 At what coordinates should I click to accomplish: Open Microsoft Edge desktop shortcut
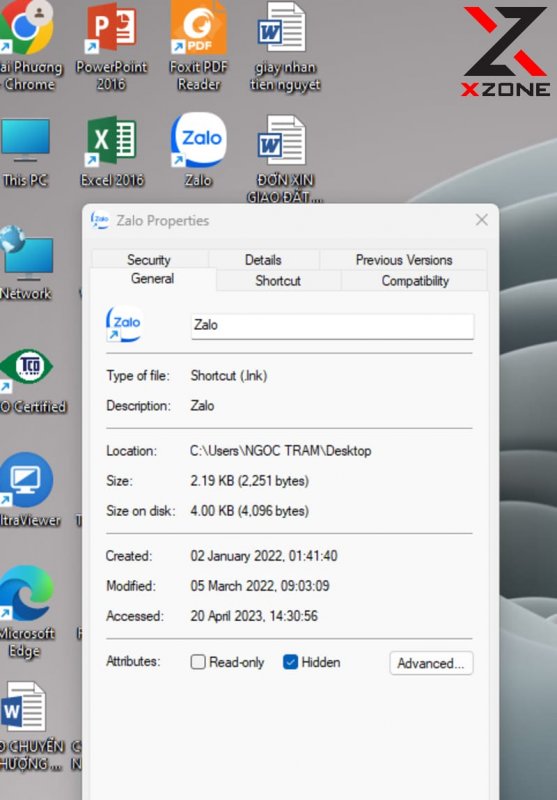[27, 593]
